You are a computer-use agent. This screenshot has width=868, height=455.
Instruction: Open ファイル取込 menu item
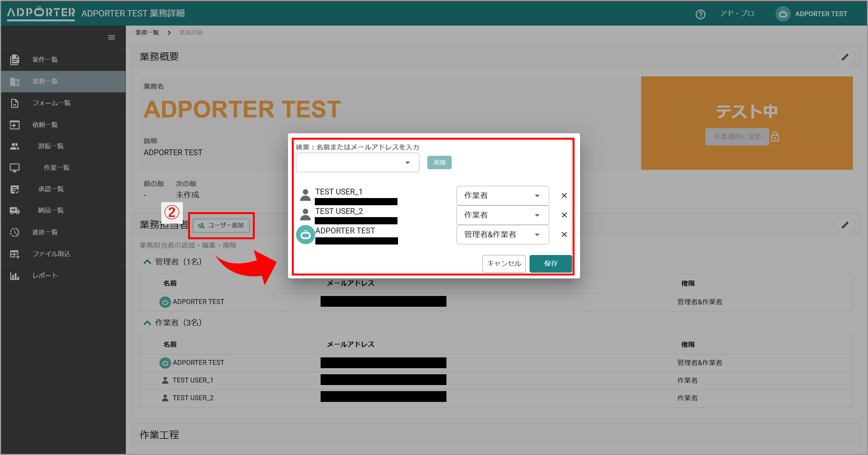pos(63,254)
